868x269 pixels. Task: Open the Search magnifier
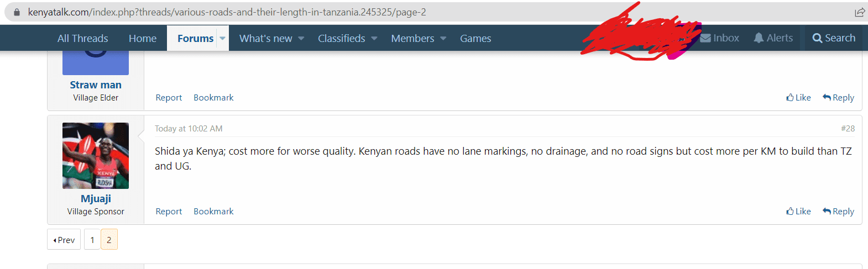pos(834,38)
